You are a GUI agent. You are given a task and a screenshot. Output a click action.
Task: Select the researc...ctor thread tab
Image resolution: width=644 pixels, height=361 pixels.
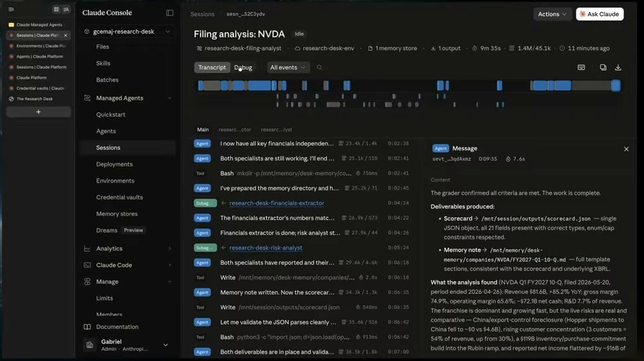click(235, 130)
